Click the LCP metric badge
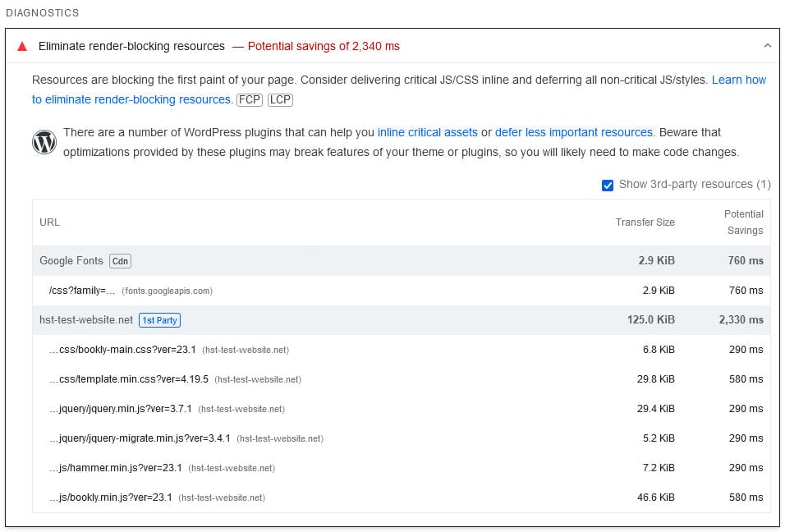The image size is (785, 532). click(280, 100)
